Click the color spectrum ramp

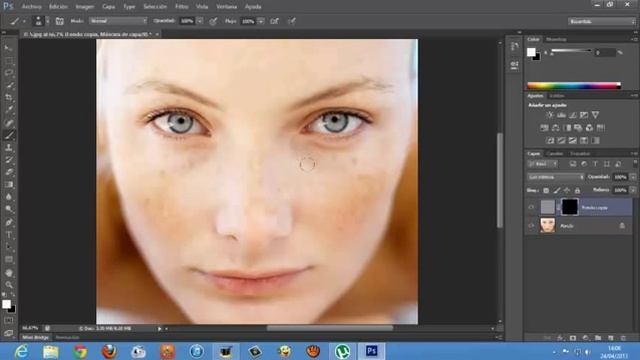(x=574, y=85)
